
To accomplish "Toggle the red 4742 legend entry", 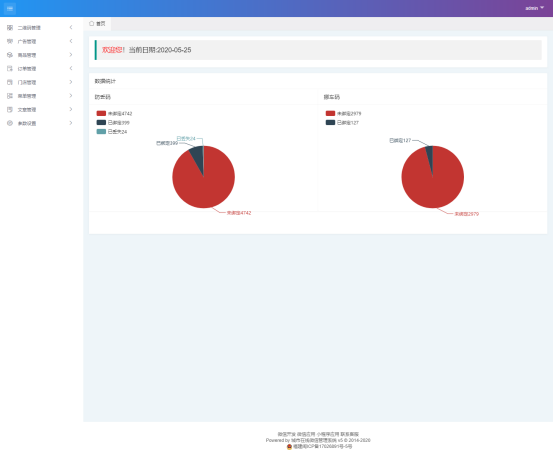I will click(x=114, y=113).
